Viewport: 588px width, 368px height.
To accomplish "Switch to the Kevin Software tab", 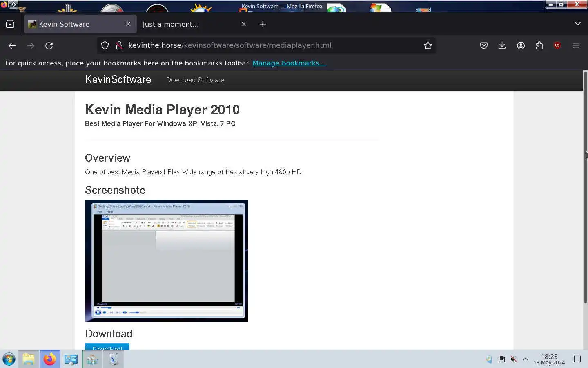I will 80,24.
